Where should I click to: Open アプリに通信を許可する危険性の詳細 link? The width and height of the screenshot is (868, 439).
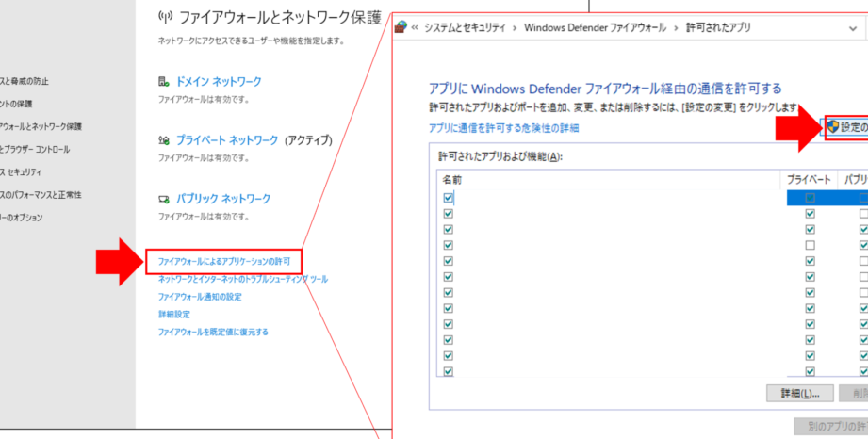pyautogui.click(x=503, y=127)
